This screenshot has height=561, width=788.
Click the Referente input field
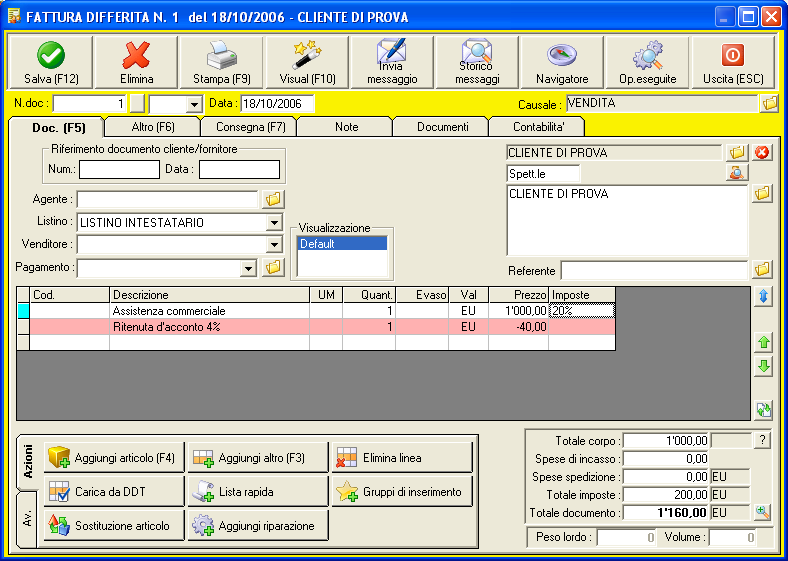(x=653, y=270)
